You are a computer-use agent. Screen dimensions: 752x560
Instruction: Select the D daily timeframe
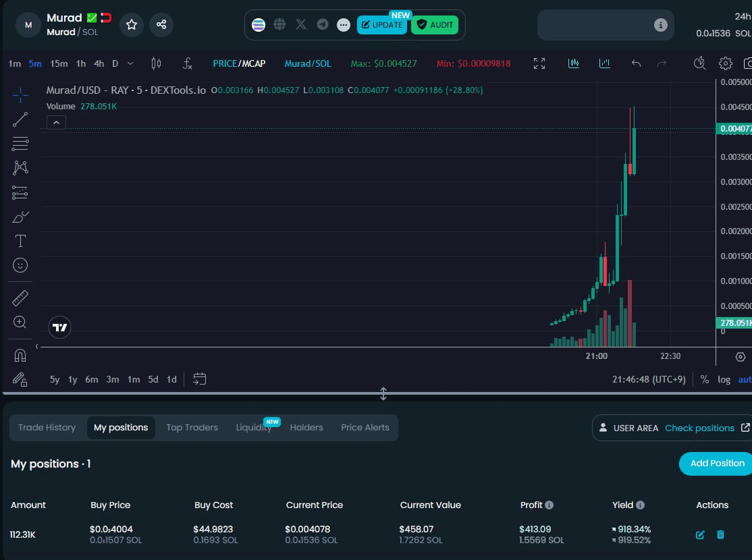tap(115, 63)
